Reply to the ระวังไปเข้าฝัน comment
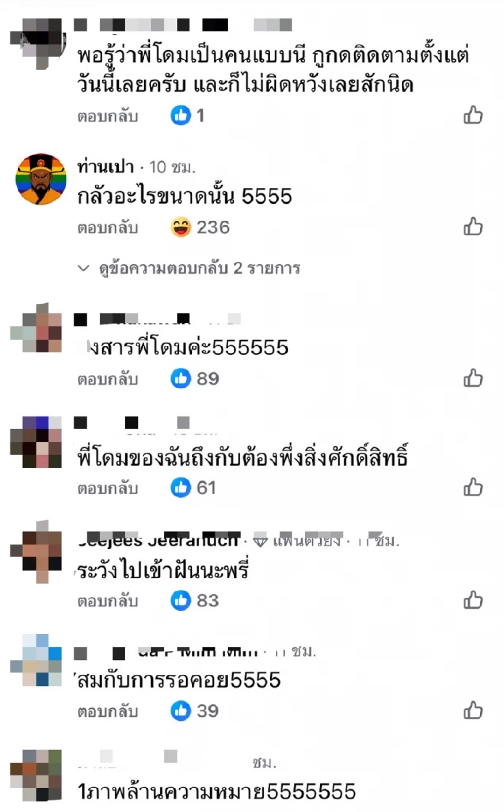The width and height of the screenshot is (504, 812). 108,601
